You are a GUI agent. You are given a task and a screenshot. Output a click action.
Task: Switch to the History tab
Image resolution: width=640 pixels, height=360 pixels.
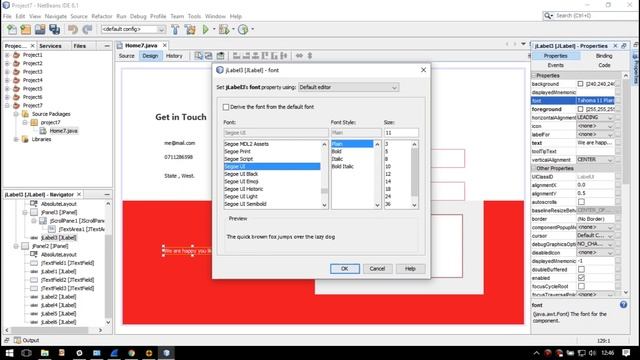(x=174, y=56)
